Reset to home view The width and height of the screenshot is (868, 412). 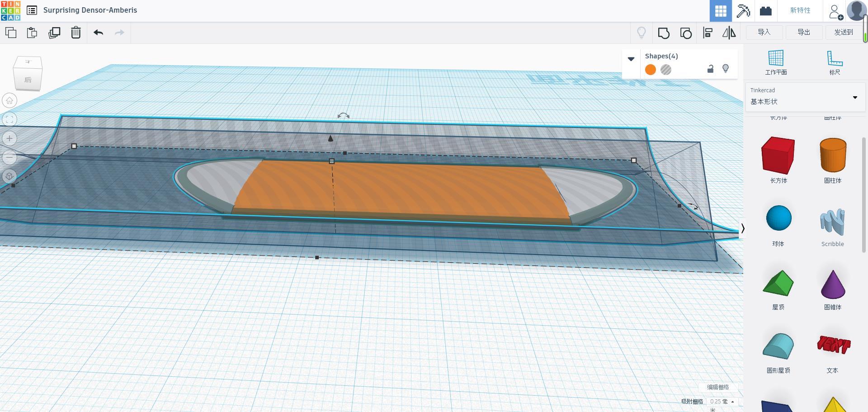[9, 100]
